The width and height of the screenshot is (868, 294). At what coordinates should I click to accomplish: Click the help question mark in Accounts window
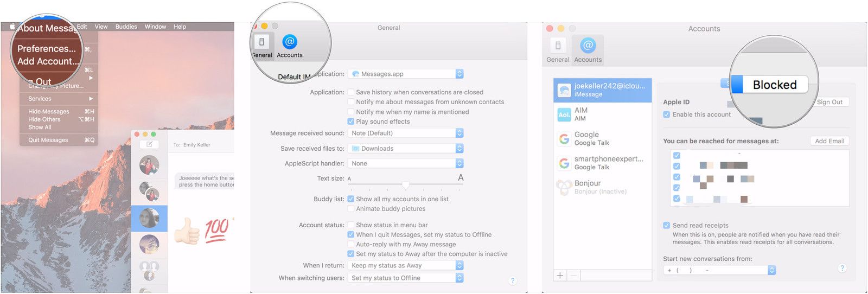coord(842,268)
